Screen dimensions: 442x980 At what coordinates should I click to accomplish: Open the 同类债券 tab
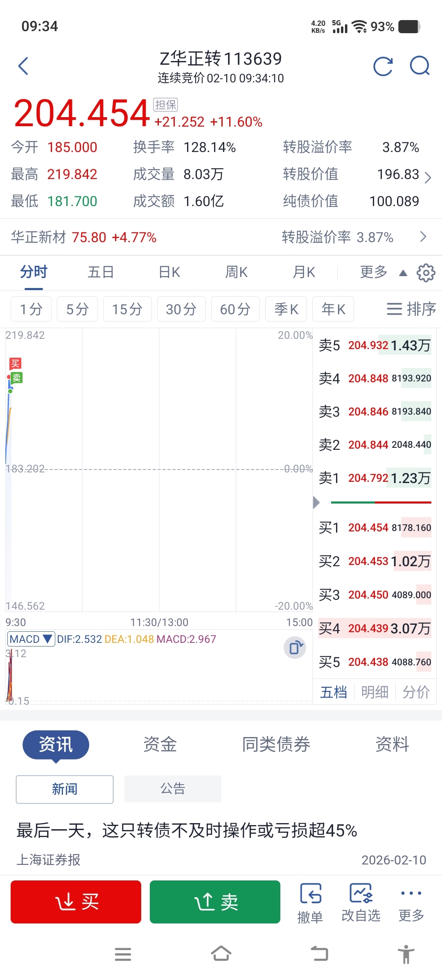point(276,744)
